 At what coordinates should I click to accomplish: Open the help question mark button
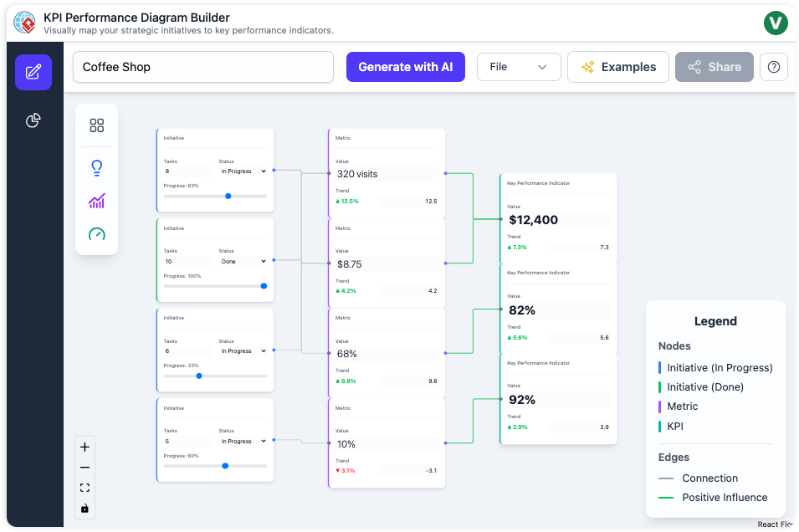coord(773,67)
